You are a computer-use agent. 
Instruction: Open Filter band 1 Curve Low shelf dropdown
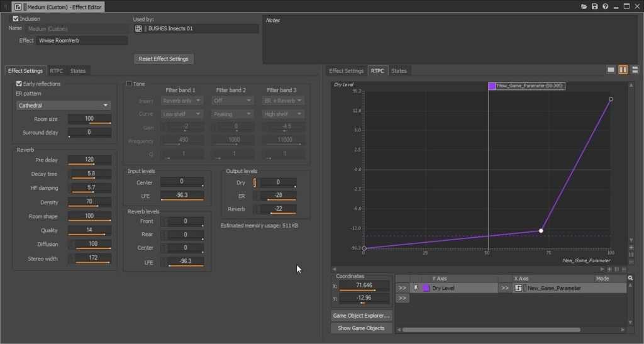181,114
